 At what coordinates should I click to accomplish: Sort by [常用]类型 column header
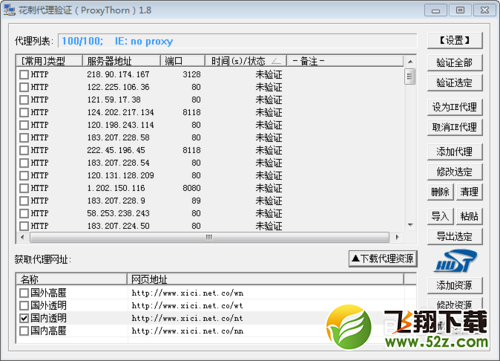click(49, 61)
